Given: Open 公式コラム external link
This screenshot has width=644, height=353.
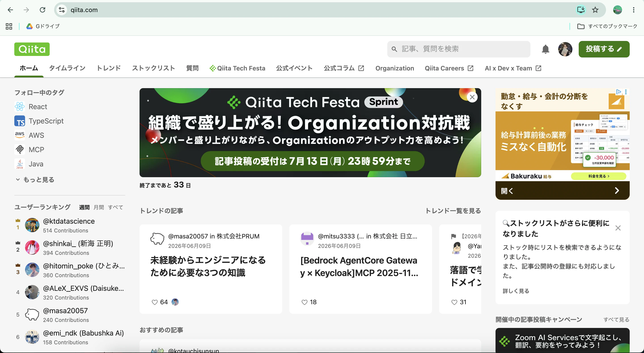Looking at the screenshot, I should click(x=344, y=68).
